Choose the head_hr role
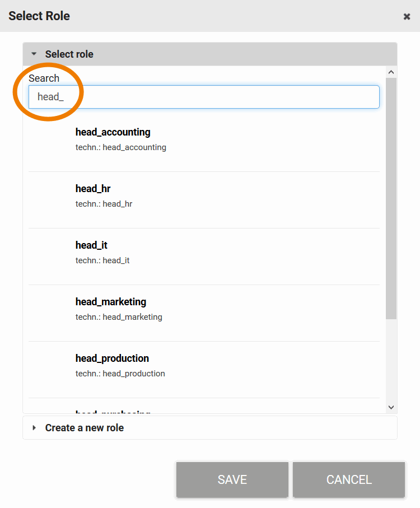The image size is (420, 508). [x=93, y=189]
